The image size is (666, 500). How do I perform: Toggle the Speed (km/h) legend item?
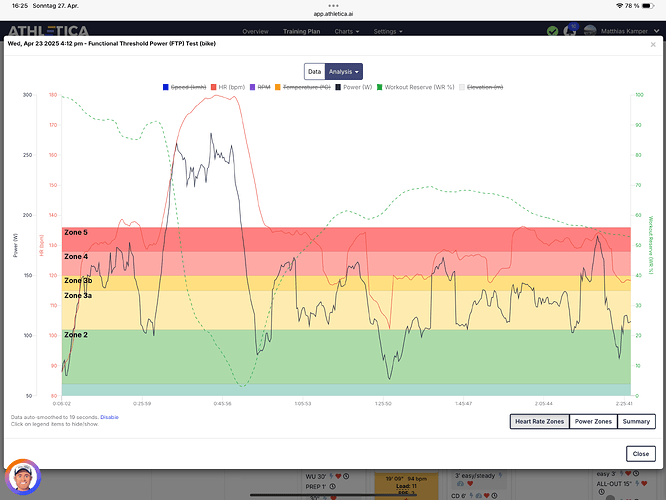pyautogui.click(x=183, y=88)
